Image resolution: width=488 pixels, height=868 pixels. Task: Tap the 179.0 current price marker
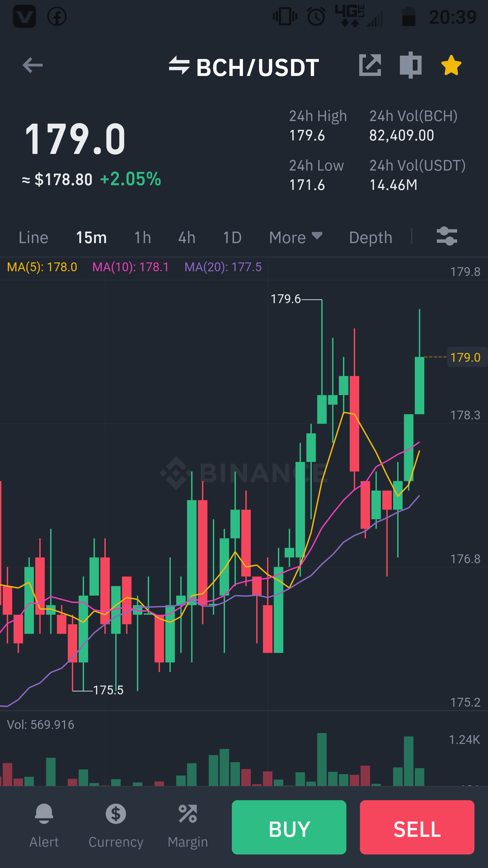point(466,357)
